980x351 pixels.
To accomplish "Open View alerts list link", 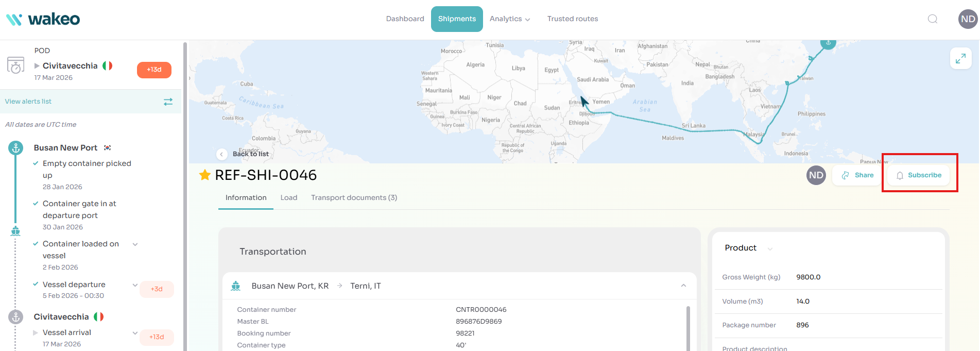I will pyautogui.click(x=28, y=102).
